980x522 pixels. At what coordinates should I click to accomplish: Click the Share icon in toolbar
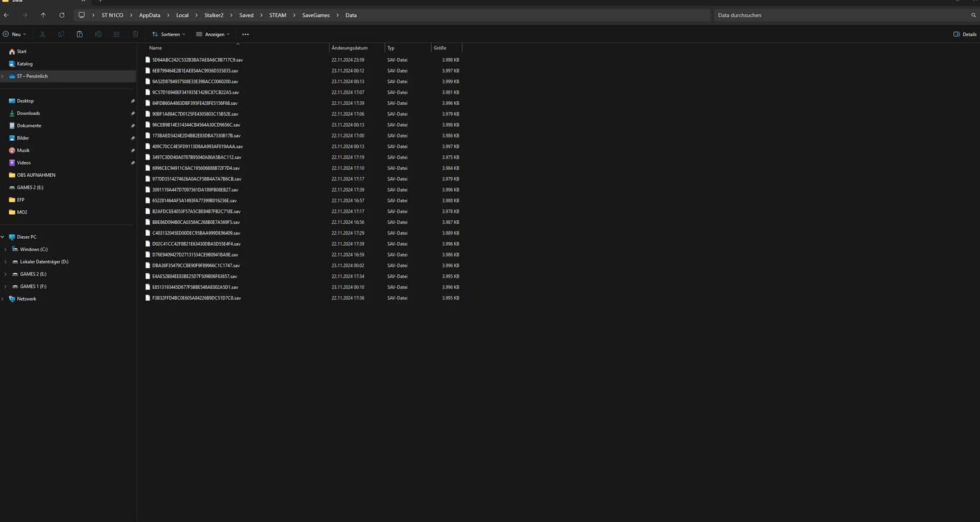[x=117, y=34]
